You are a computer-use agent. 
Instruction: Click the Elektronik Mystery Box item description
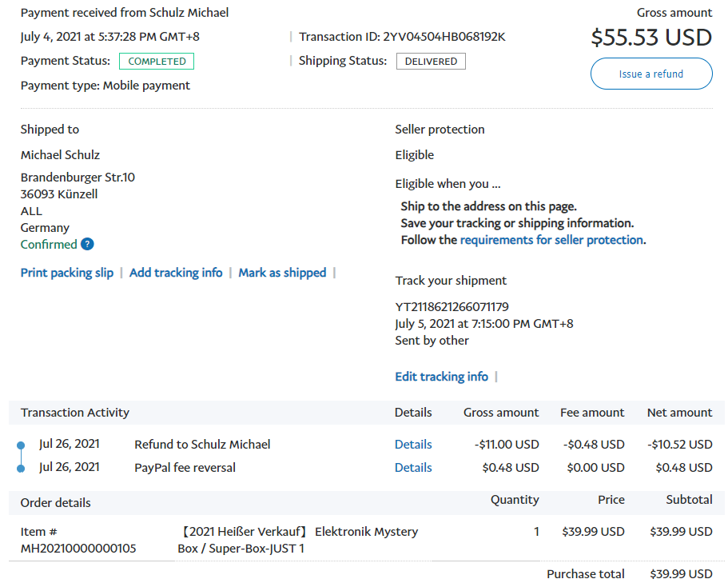[297, 540]
